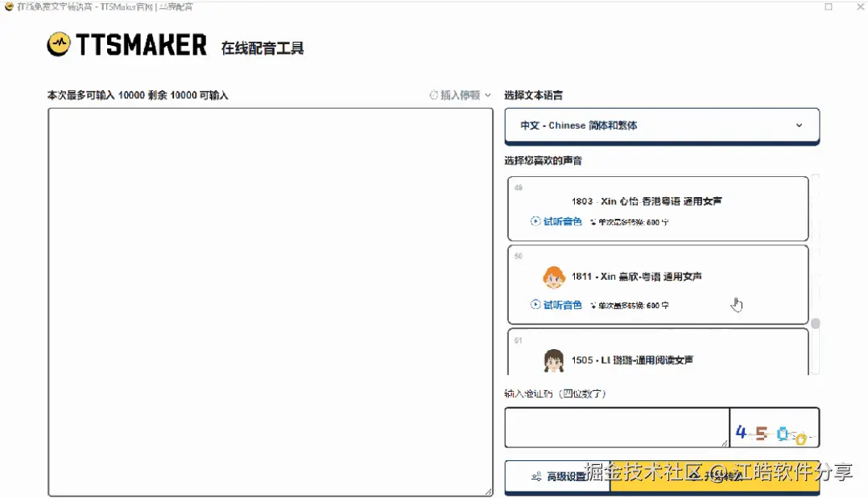
Task: Click the voice list scrollbar thumb
Action: coord(816,323)
